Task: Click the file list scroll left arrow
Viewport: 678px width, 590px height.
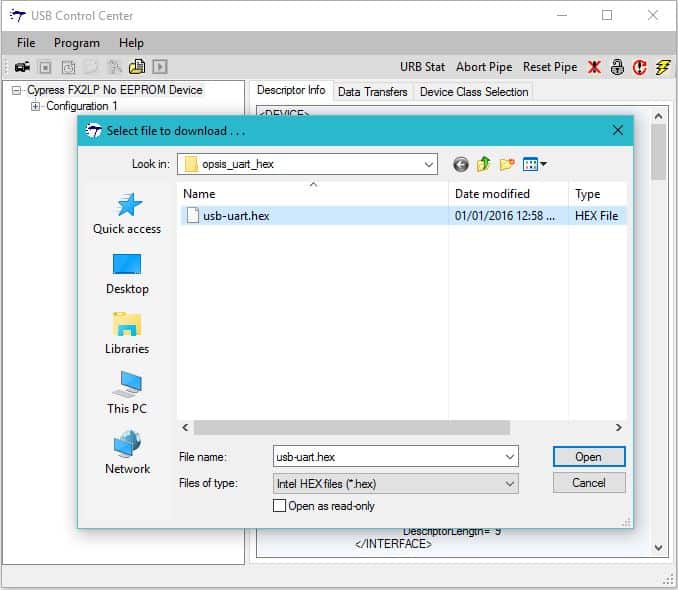Action: point(185,427)
